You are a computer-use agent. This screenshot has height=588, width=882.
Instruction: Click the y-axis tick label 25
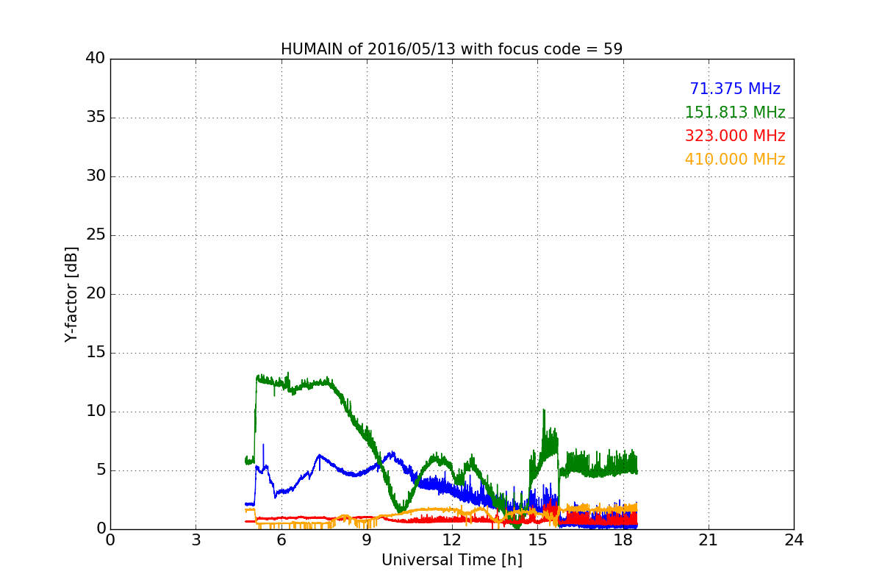[x=96, y=235]
